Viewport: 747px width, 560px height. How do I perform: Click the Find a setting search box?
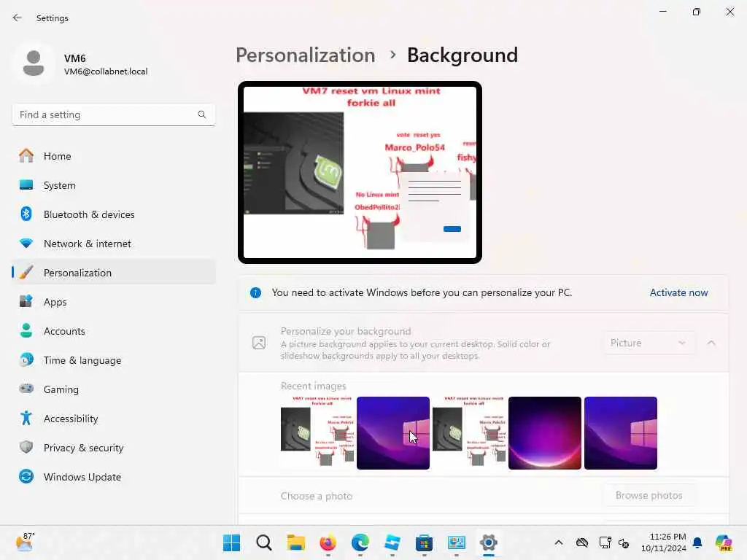point(113,114)
